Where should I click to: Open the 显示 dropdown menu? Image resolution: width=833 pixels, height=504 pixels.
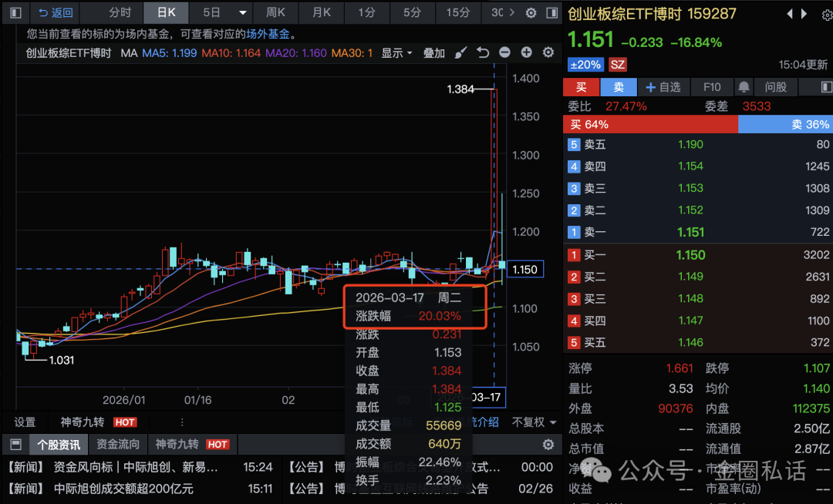397,52
